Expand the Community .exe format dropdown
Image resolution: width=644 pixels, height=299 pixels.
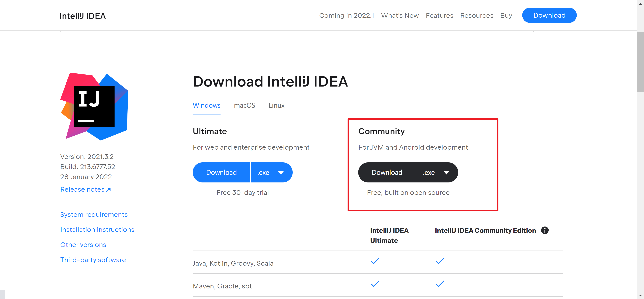click(437, 173)
